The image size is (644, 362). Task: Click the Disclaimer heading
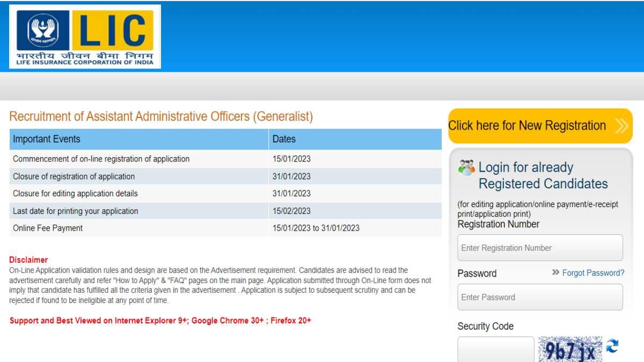click(28, 259)
